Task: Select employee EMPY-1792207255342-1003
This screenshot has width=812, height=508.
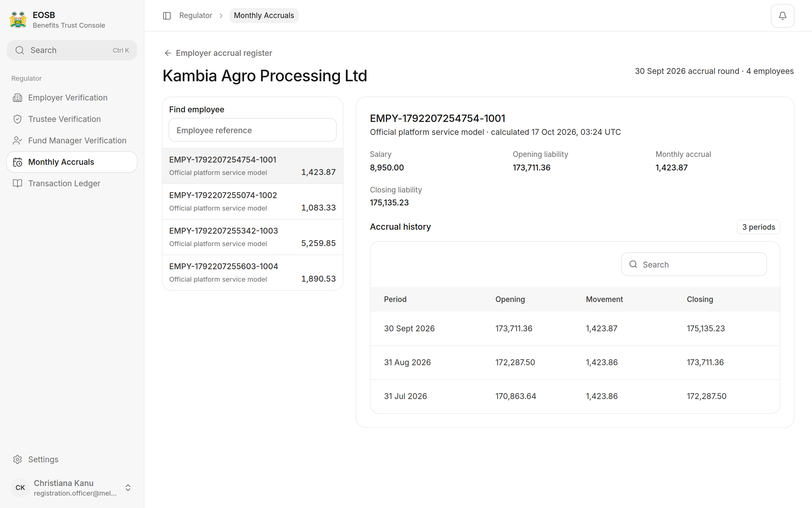Action: (252, 237)
